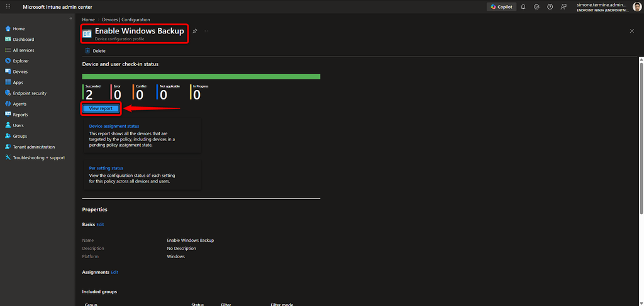The height and width of the screenshot is (306, 644).
Task: Open Per setting status report
Action: (106, 168)
